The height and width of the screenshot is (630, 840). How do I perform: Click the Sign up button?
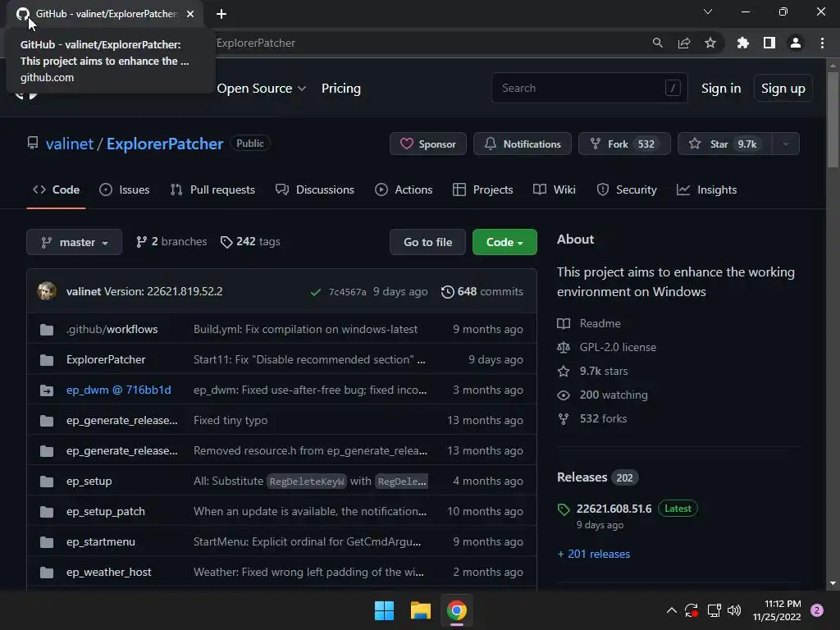pos(783,89)
